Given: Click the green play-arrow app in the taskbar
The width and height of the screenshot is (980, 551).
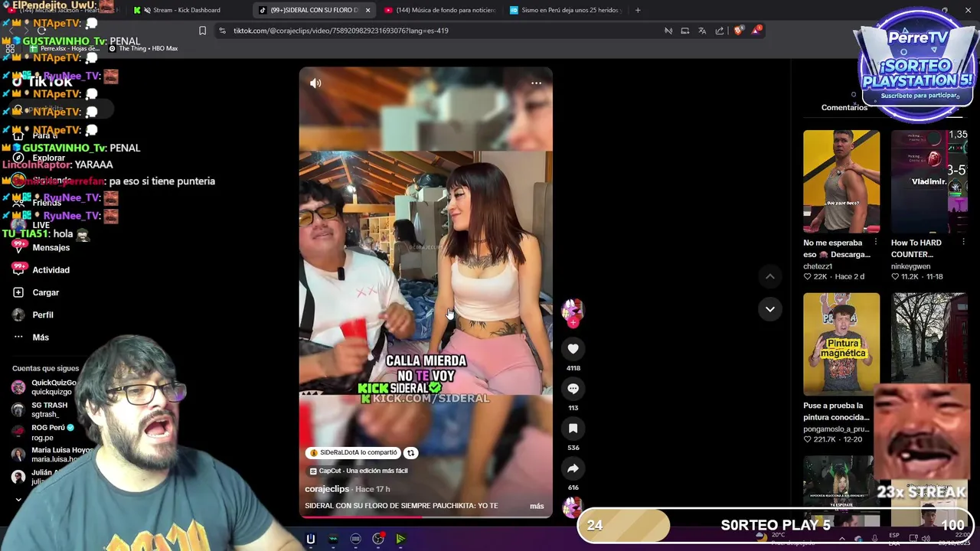Looking at the screenshot, I should (x=400, y=540).
